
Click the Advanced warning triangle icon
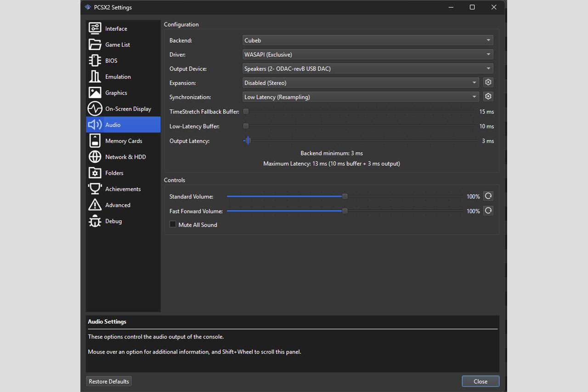pyautogui.click(x=95, y=205)
